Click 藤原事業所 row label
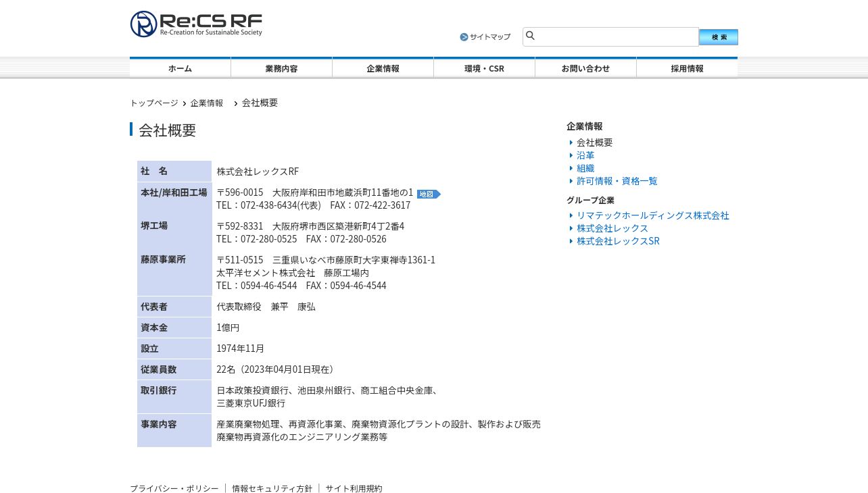Viewport: 868px width, 493px height. tap(163, 259)
